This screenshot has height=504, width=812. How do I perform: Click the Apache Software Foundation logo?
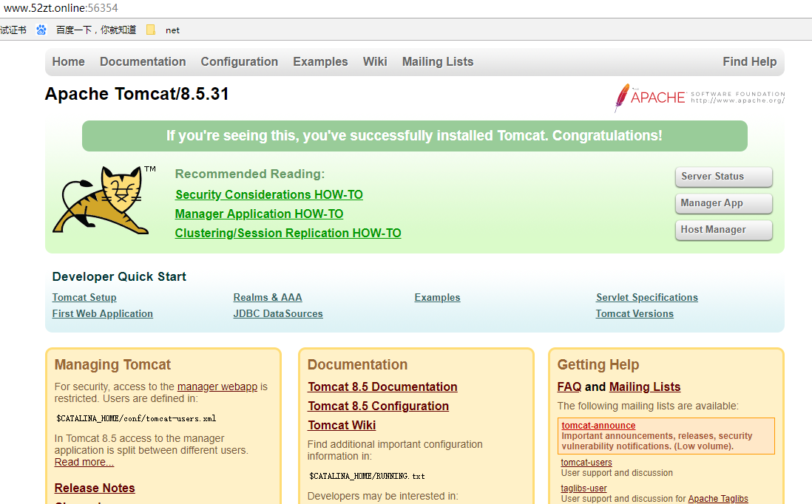699,98
